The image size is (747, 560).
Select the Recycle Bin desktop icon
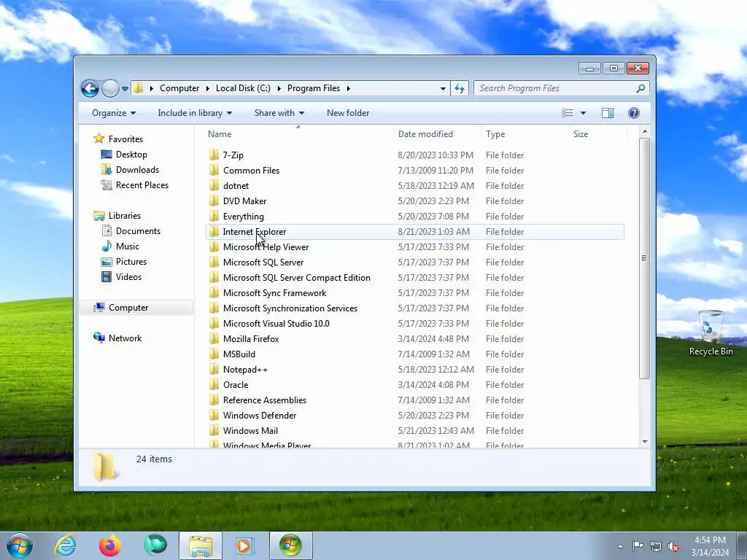tap(711, 333)
